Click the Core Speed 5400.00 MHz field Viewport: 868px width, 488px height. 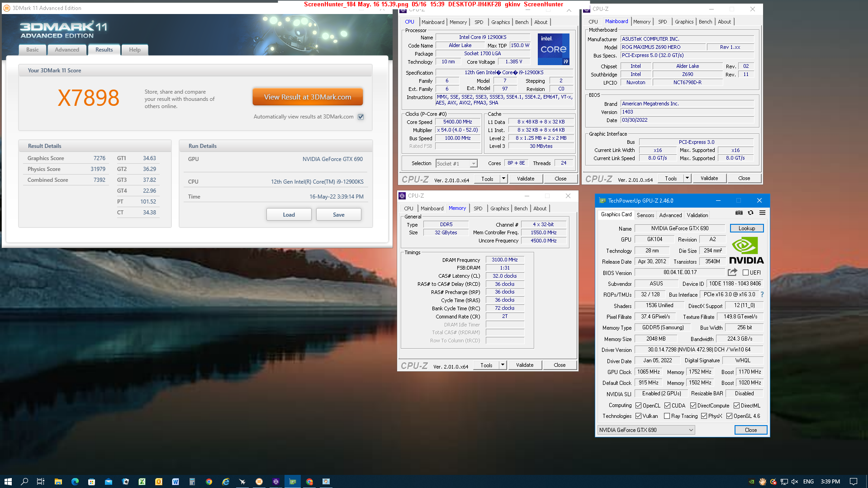click(457, 122)
